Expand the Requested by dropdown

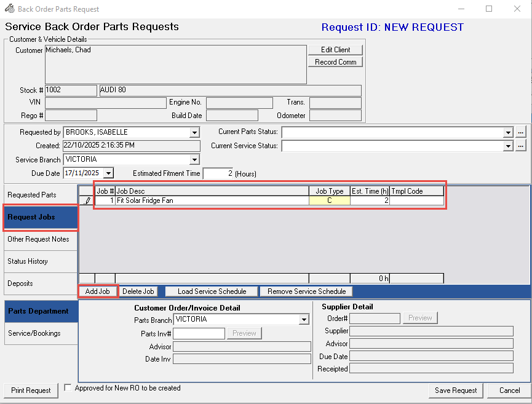[194, 132]
